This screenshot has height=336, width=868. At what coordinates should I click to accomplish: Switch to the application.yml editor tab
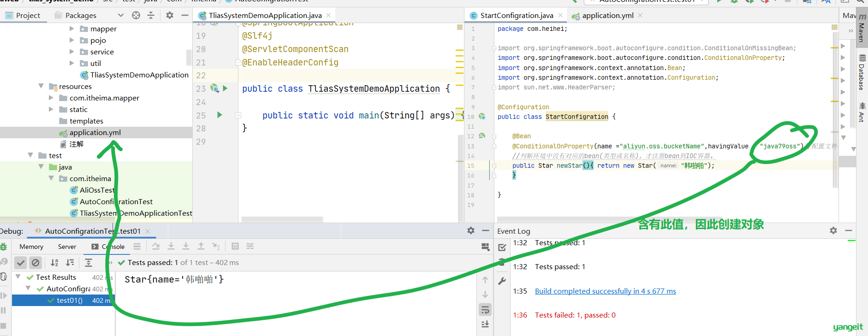[607, 15]
